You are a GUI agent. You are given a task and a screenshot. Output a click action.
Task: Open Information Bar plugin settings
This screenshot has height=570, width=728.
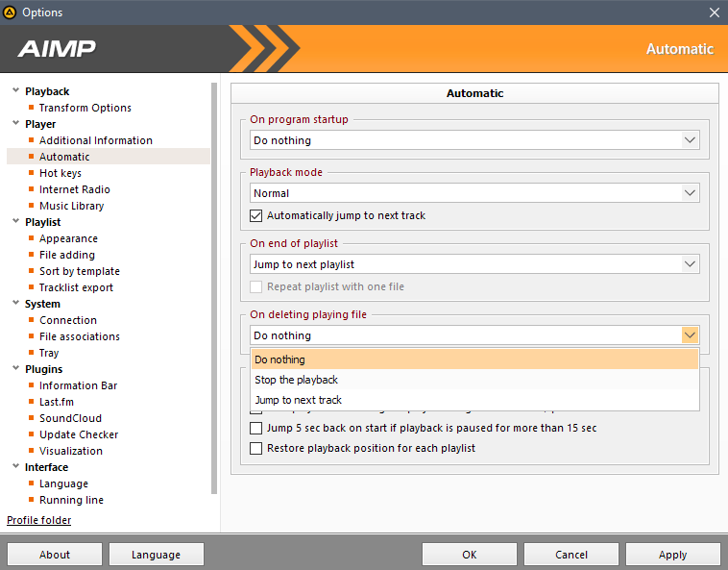(x=78, y=385)
